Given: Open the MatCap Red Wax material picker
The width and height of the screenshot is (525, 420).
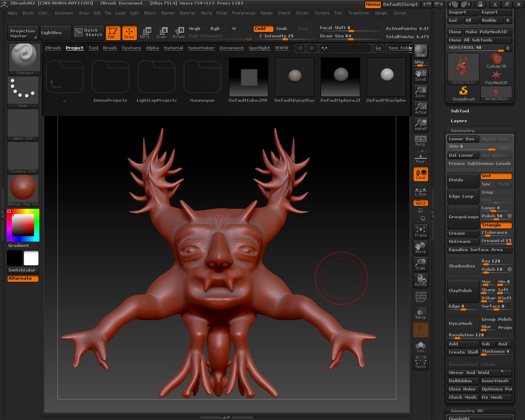Looking at the screenshot, I should (23, 190).
